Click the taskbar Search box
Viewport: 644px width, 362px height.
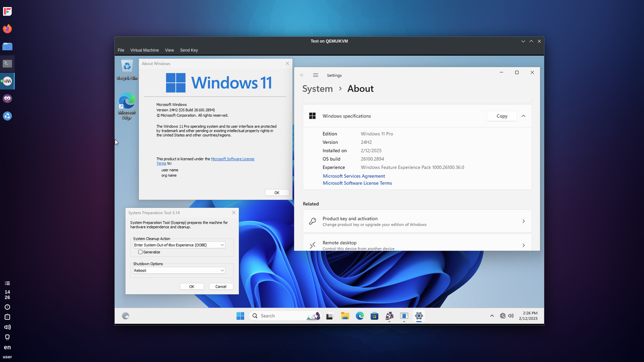(285, 316)
